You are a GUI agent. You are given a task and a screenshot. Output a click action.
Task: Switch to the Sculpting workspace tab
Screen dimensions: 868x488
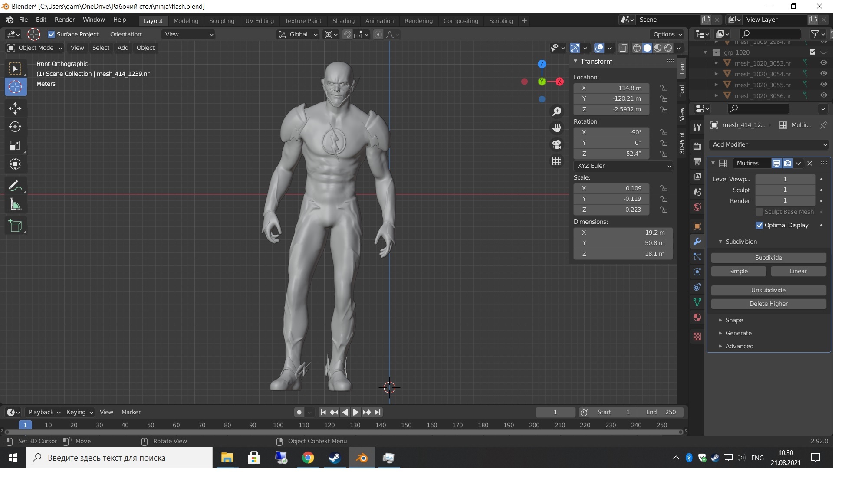(221, 21)
